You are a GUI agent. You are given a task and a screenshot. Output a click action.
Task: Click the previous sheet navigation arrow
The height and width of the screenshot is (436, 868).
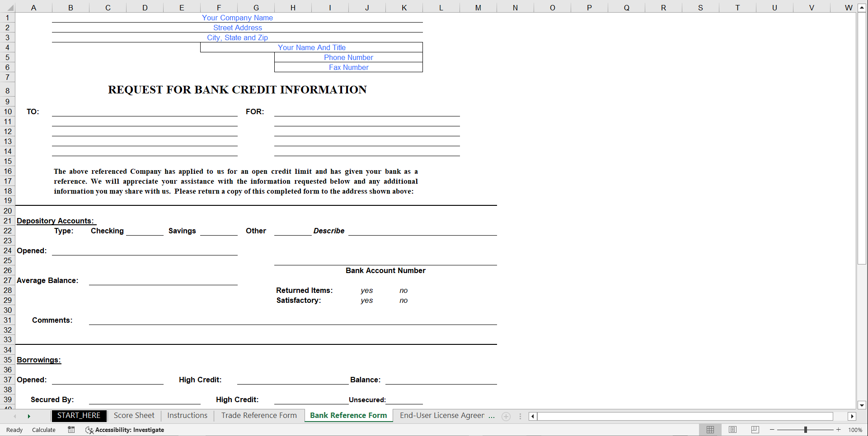point(15,416)
